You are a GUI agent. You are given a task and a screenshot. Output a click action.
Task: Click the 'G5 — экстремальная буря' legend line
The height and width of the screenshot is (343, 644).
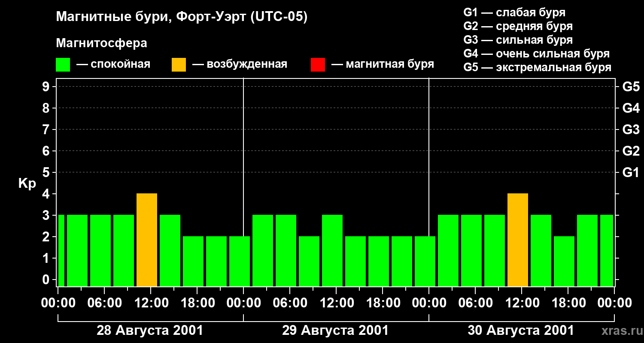coord(538,68)
